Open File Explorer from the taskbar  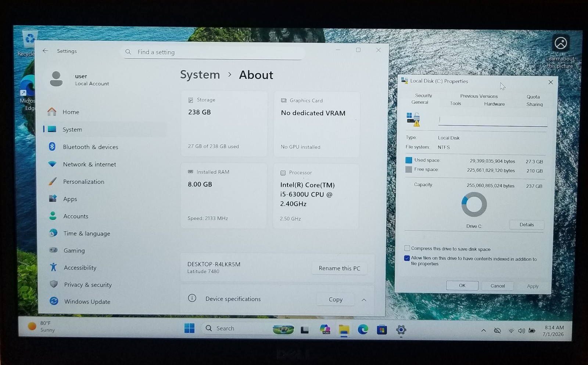tap(344, 330)
